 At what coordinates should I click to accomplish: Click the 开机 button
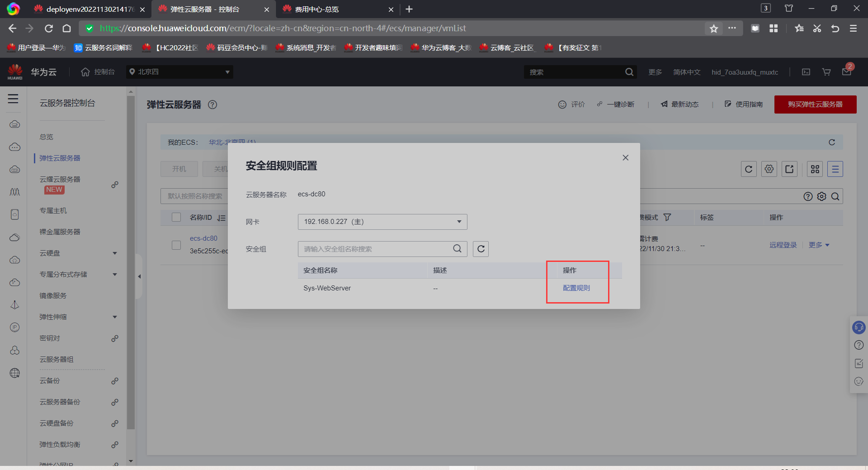pyautogui.click(x=179, y=169)
